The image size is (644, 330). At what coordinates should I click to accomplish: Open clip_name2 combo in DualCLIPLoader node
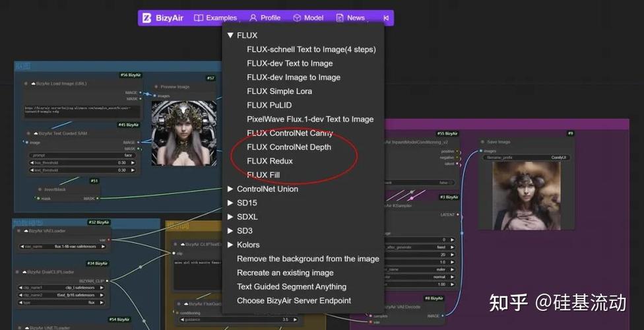coord(61,295)
